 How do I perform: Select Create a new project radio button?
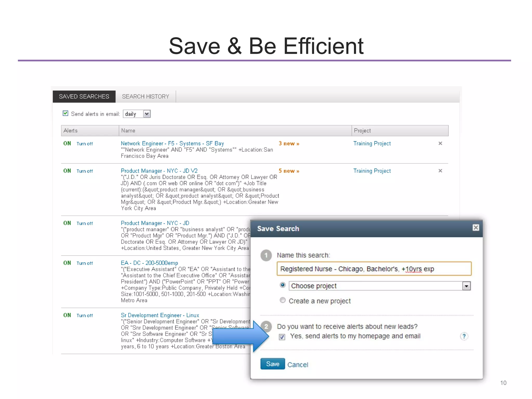[283, 300]
